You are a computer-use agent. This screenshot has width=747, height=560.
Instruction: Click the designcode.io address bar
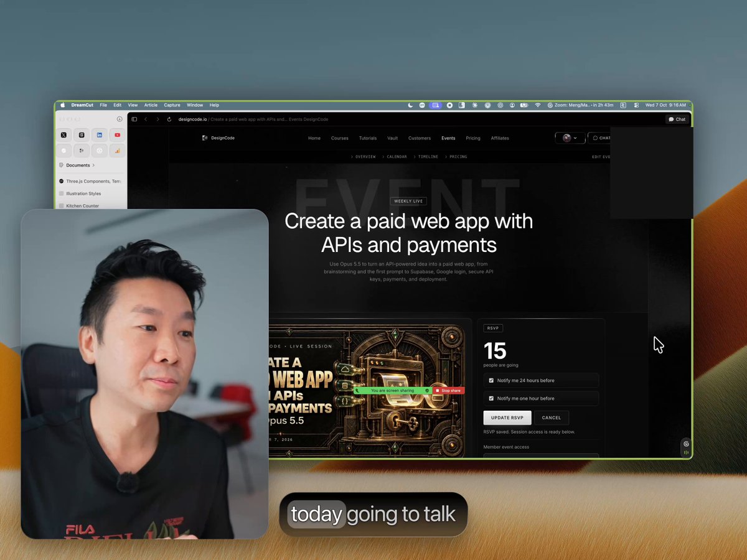pyautogui.click(x=253, y=119)
